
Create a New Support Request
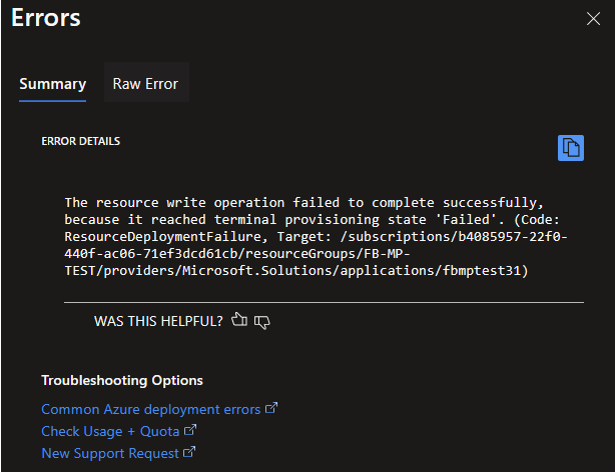110,453
